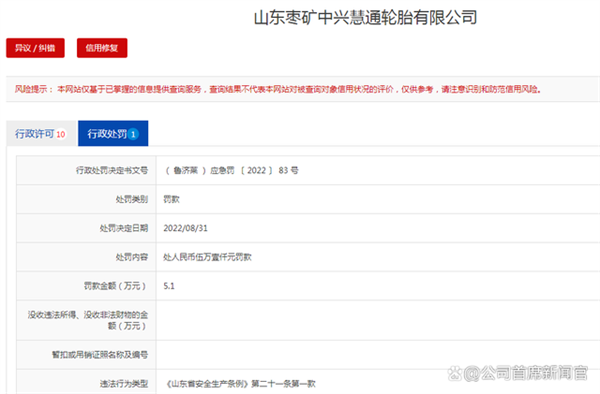Click the 没收违法所得 label cell

point(86,320)
